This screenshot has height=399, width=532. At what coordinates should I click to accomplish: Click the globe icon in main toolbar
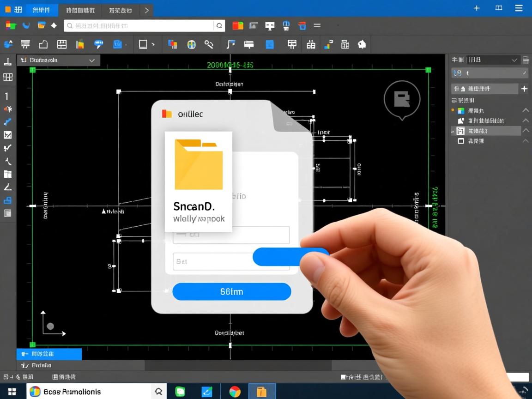(x=191, y=44)
